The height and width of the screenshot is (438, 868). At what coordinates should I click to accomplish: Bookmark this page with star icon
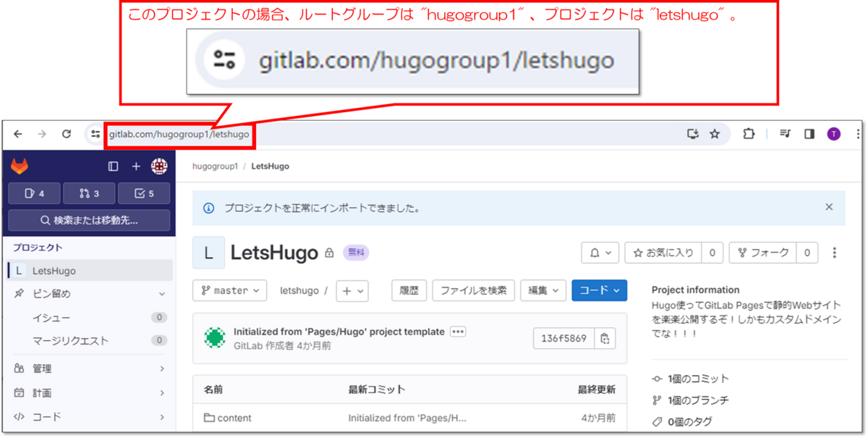coord(715,134)
